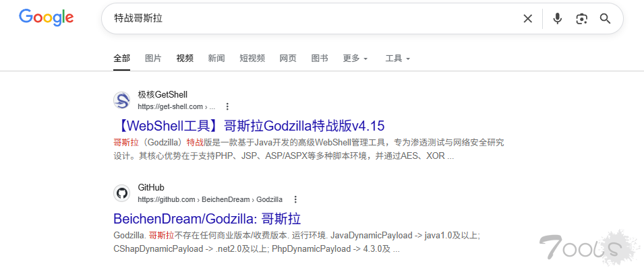This screenshot has width=644, height=270.
Task: Click the GitHub site name text
Action: coord(151,188)
